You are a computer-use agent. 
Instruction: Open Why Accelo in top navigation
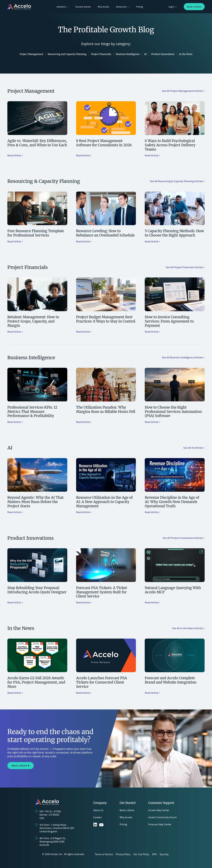(x=103, y=7)
